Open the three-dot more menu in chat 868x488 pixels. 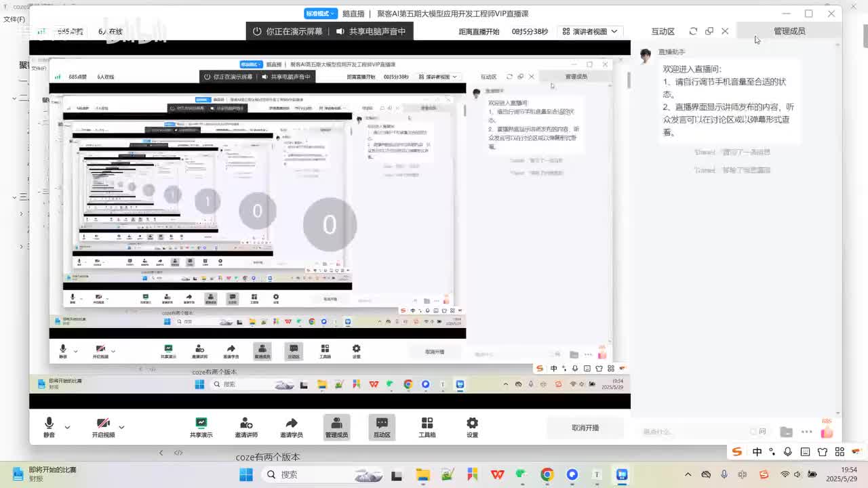806,432
